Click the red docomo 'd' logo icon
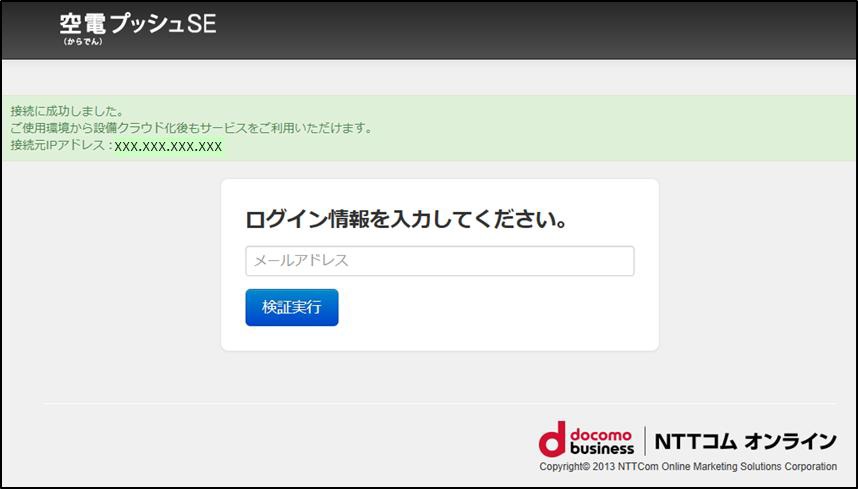858x489 pixels. (552, 440)
